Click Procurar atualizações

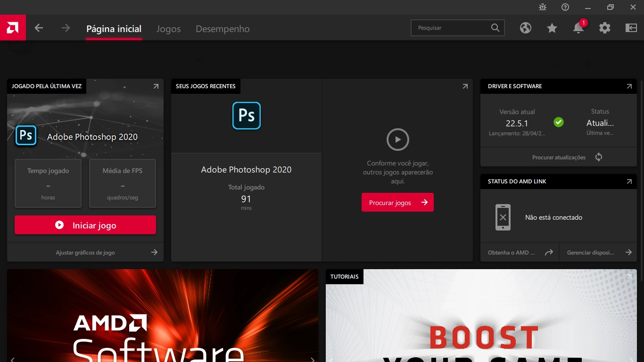559,157
